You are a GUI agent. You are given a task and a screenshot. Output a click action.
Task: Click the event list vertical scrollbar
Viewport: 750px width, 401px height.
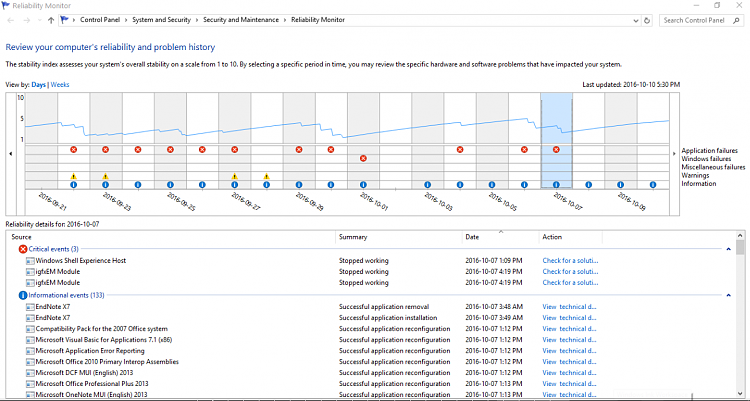pyautogui.click(x=740, y=320)
